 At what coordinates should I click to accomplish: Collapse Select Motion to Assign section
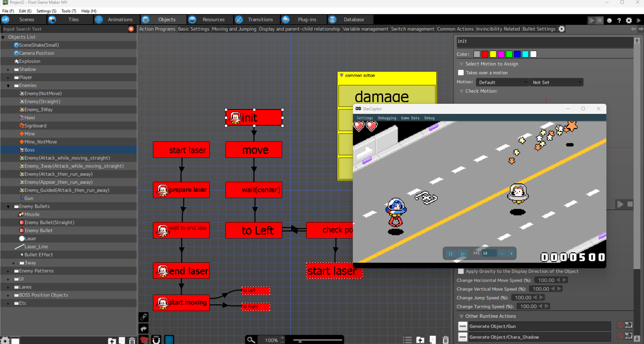(461, 64)
